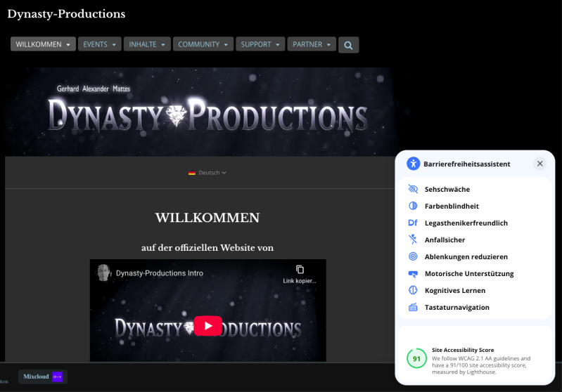Screen dimensions: 562x392
Task: Click the Site Accessibility Score heading
Action: point(463,350)
